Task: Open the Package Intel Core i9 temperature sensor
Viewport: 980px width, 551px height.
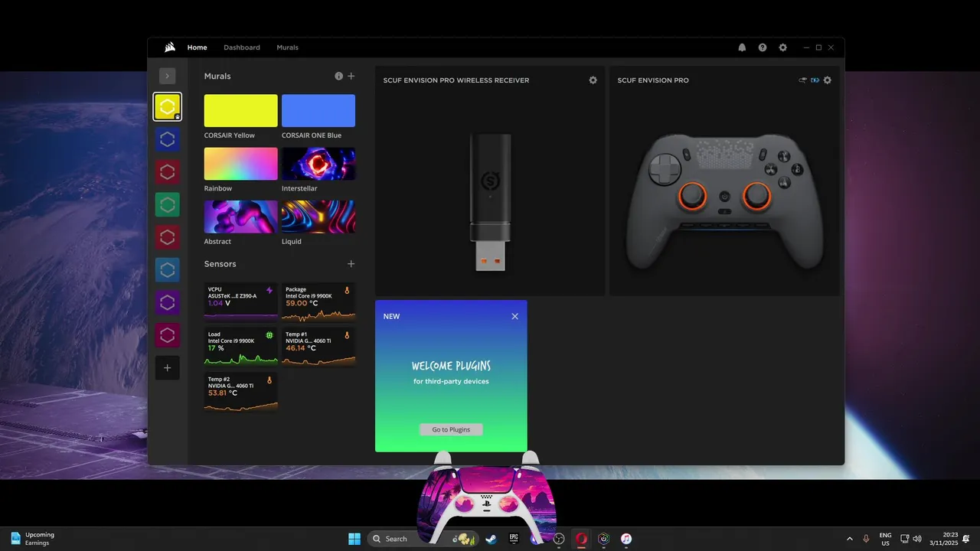Action: coord(318,302)
